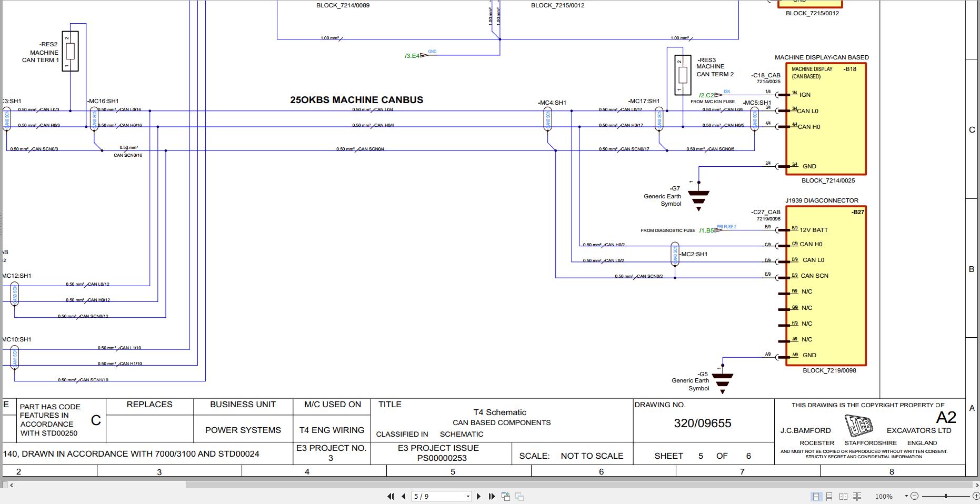Select the two-page side-by-side view icon

pyautogui.click(x=843, y=496)
